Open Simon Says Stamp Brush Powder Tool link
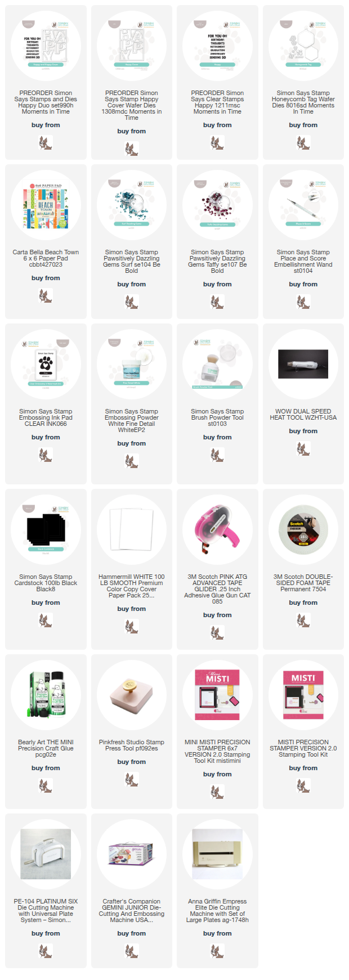 [217, 417]
